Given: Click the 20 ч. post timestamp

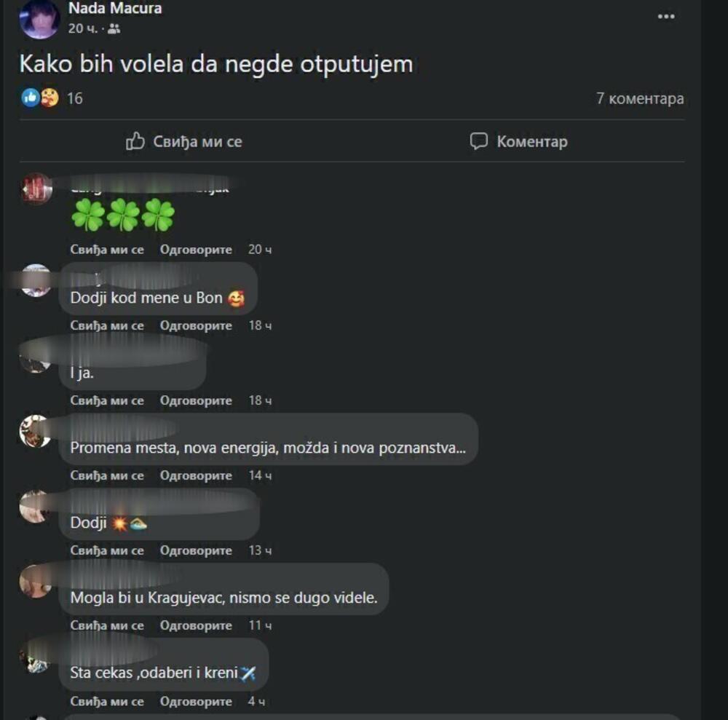Looking at the screenshot, I should pos(83,29).
